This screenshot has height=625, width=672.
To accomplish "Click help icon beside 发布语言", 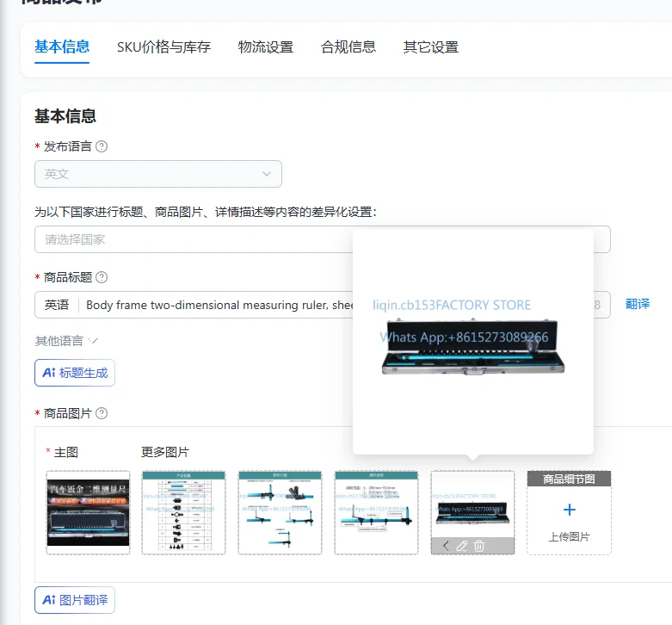I will [102, 146].
